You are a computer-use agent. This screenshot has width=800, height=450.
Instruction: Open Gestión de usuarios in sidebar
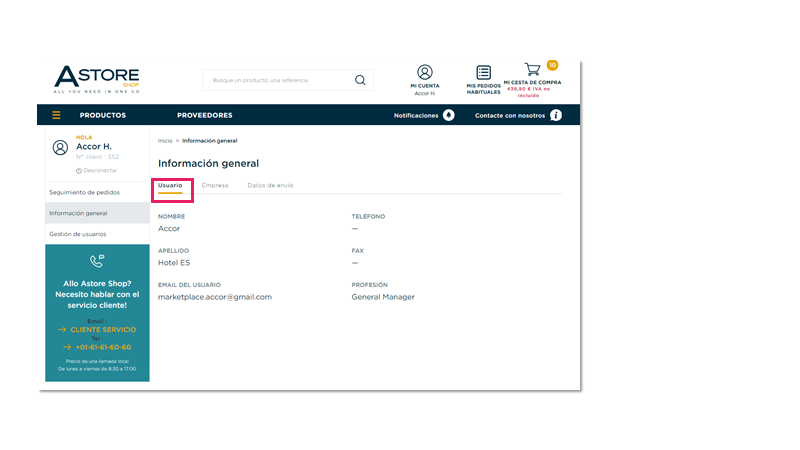click(97, 234)
